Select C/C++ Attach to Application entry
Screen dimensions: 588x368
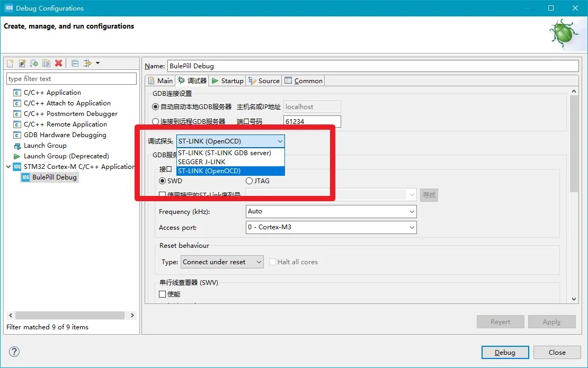coord(67,103)
